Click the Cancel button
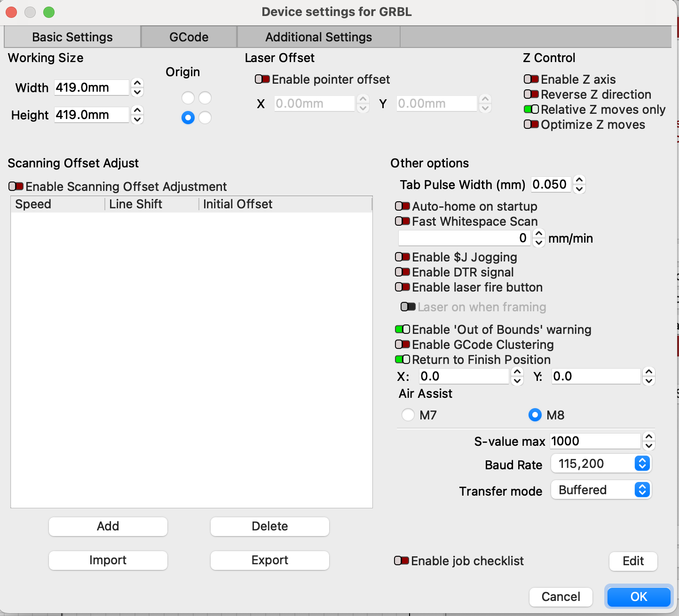Viewport: 679px width, 616px height. pyautogui.click(x=561, y=597)
